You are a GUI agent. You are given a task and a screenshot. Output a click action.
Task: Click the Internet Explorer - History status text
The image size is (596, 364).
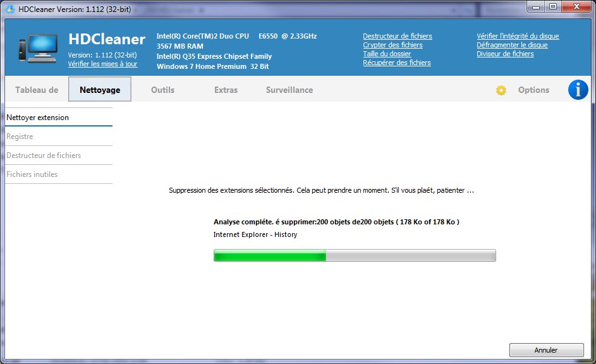[x=255, y=234]
